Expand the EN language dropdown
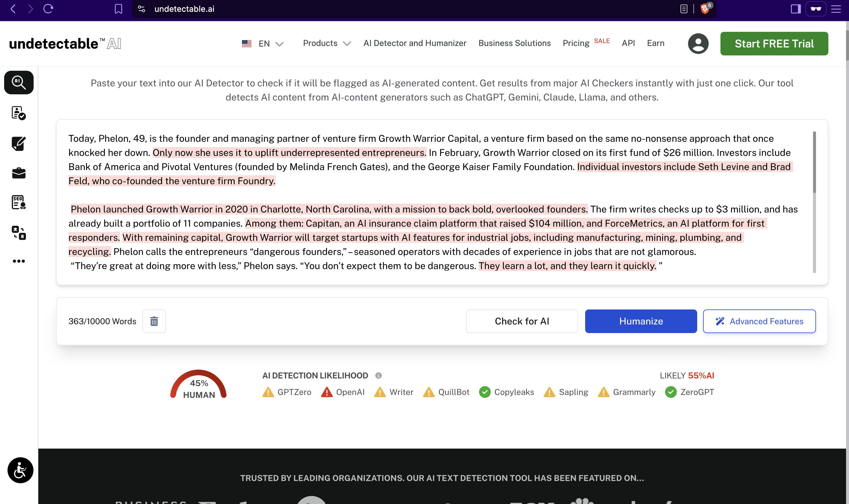The height and width of the screenshot is (504, 849). click(263, 43)
